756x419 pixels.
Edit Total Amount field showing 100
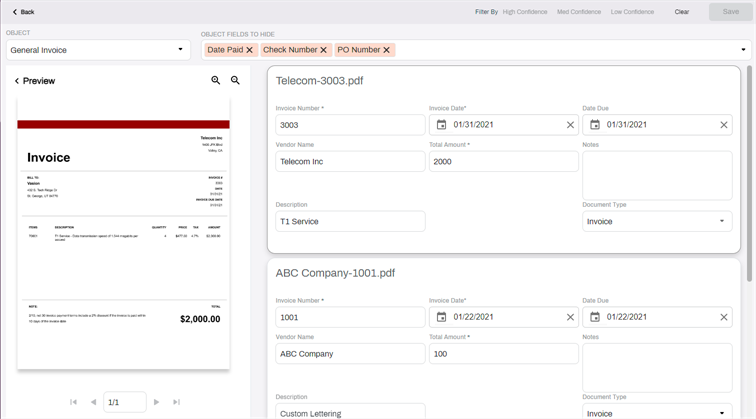(504, 354)
